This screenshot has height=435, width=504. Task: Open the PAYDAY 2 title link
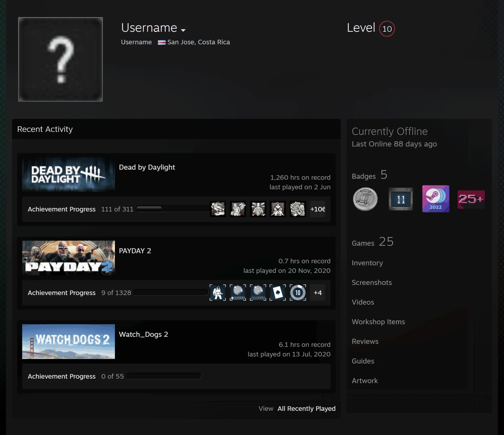(135, 251)
